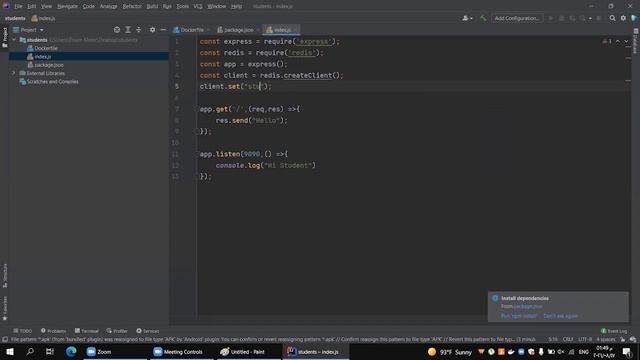The height and width of the screenshot is (360, 640).
Task: Select Dockerfile in project tree
Action: click(x=42, y=48)
